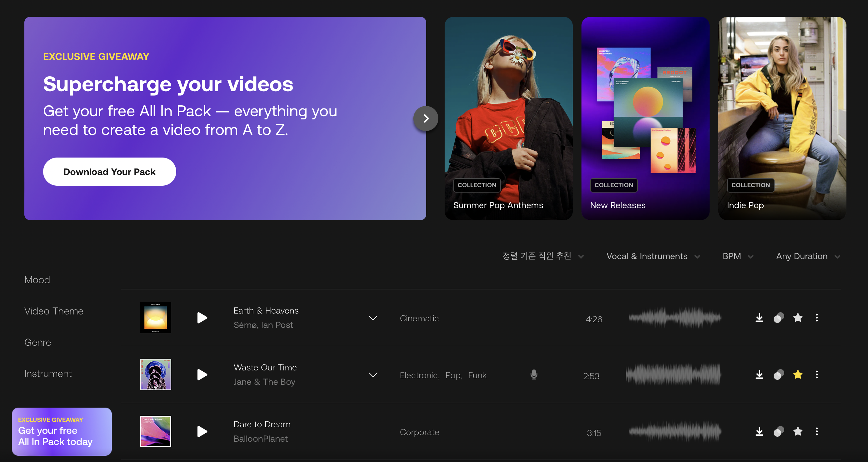Expand the Earth & Heavens track versions chevron

(373, 318)
